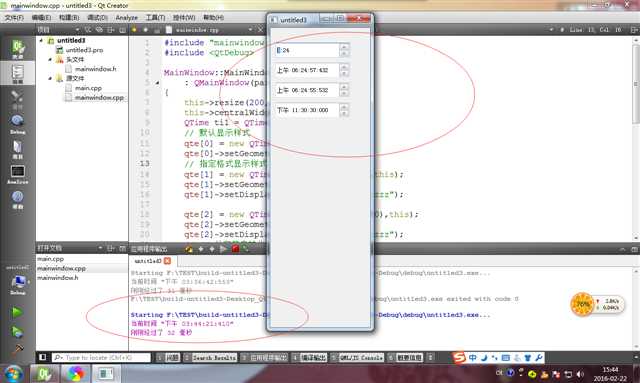Select mainwindow.cpp in open documents list

coord(61,268)
